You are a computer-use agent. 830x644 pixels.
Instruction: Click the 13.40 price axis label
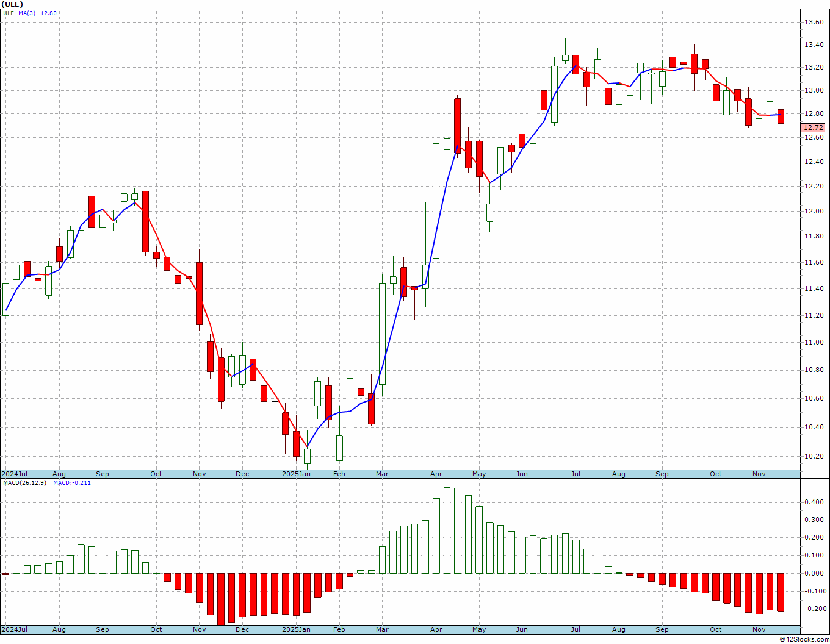point(814,45)
